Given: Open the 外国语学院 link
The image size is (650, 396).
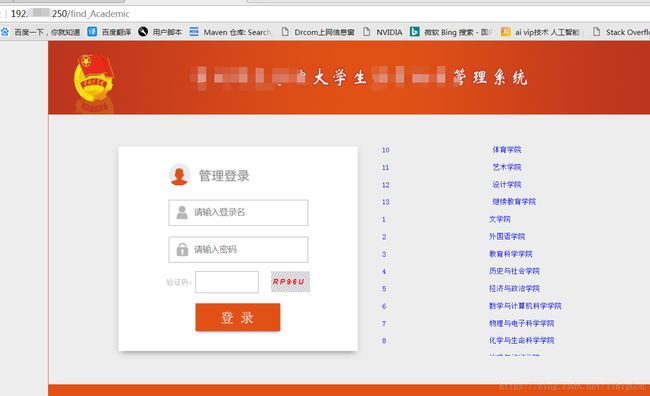Looking at the screenshot, I should 507,236.
